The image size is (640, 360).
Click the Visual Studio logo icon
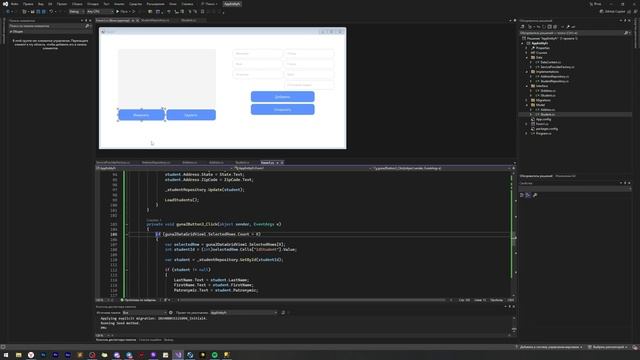pyautogui.click(x=5, y=4)
